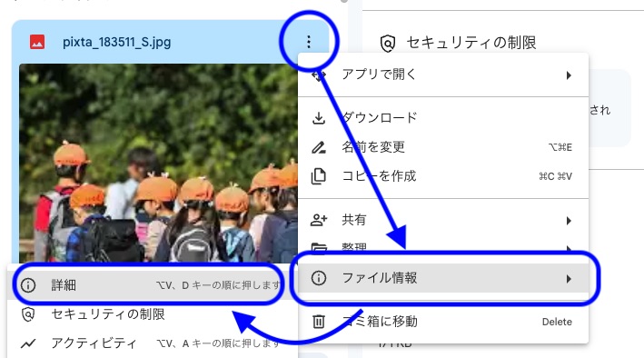Choose 名前を変更 menu item
The image size is (644, 358).
pos(442,147)
